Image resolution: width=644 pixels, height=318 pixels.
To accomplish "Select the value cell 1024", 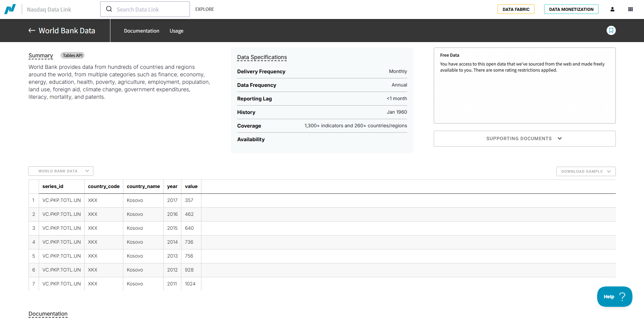I will coord(191,284).
